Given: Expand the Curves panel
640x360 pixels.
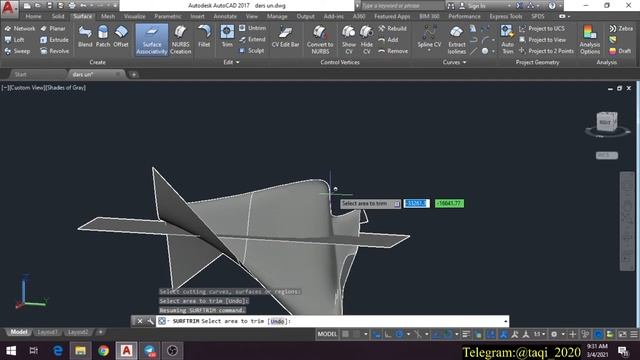Looking at the screenshot, I should (x=454, y=62).
